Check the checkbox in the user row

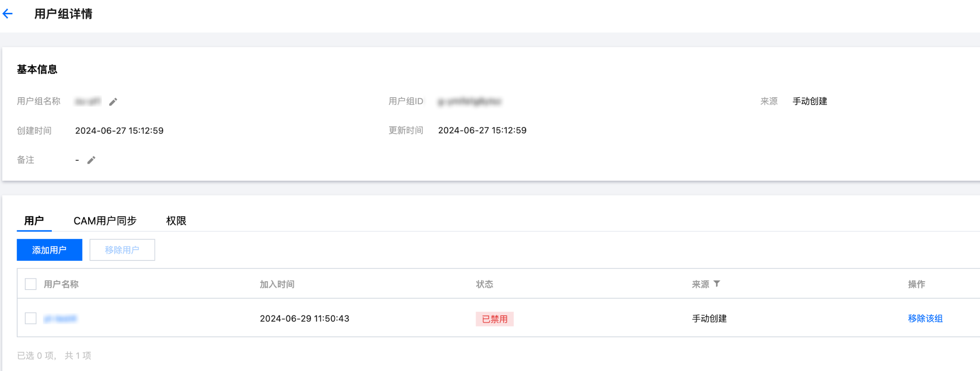point(30,318)
